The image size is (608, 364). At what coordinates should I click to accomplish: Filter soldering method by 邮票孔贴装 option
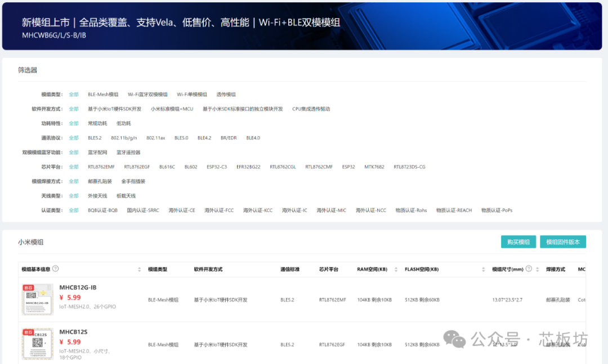100,181
